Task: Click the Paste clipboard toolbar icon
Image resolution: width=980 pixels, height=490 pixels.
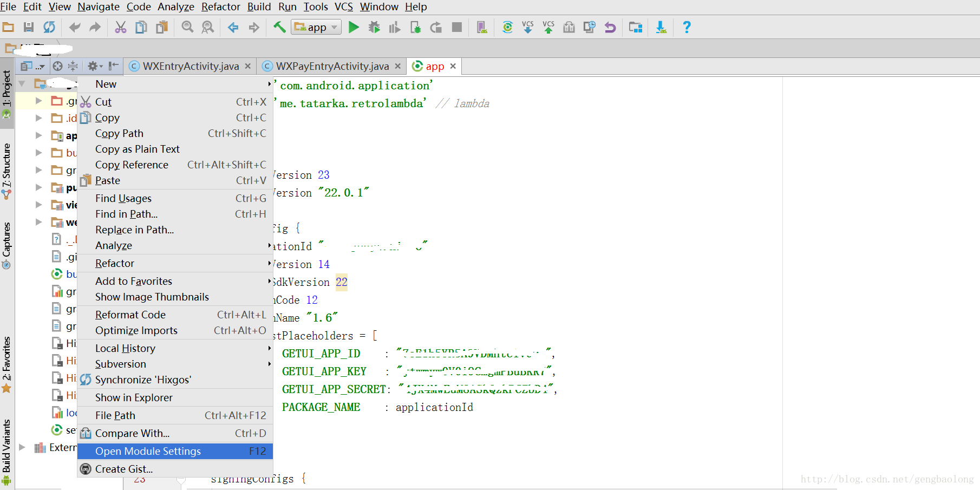Action: (161, 27)
